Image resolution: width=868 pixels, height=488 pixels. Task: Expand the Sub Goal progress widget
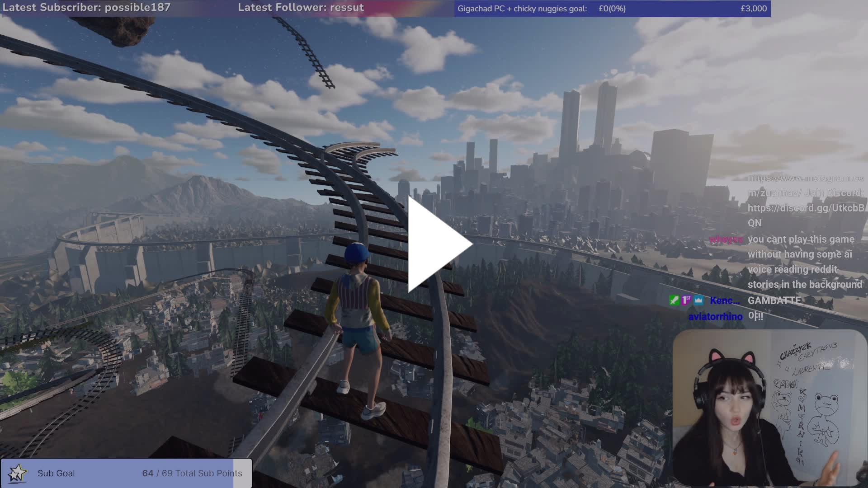click(127, 473)
